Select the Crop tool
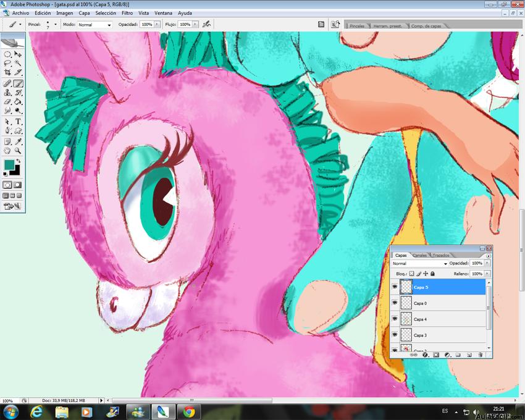This screenshot has width=525, height=420. 7,72
